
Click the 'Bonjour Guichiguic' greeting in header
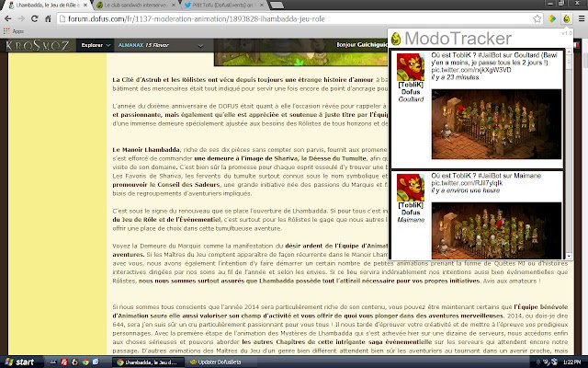pyautogui.click(x=361, y=45)
